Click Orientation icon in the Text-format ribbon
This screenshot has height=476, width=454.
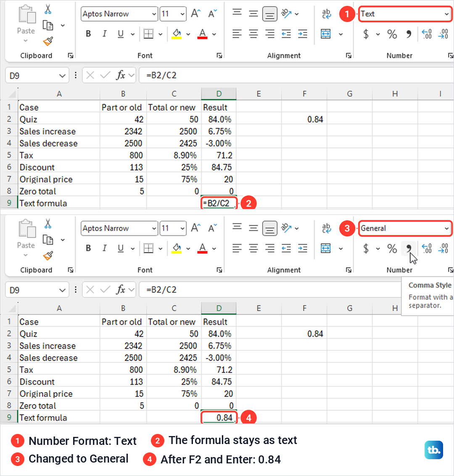[x=286, y=13]
